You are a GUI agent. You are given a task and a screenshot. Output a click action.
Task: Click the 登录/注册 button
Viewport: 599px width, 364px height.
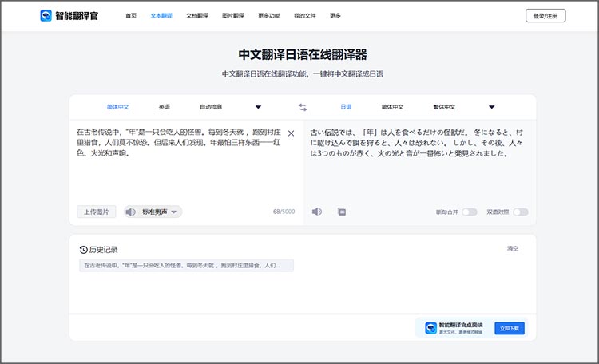click(545, 16)
